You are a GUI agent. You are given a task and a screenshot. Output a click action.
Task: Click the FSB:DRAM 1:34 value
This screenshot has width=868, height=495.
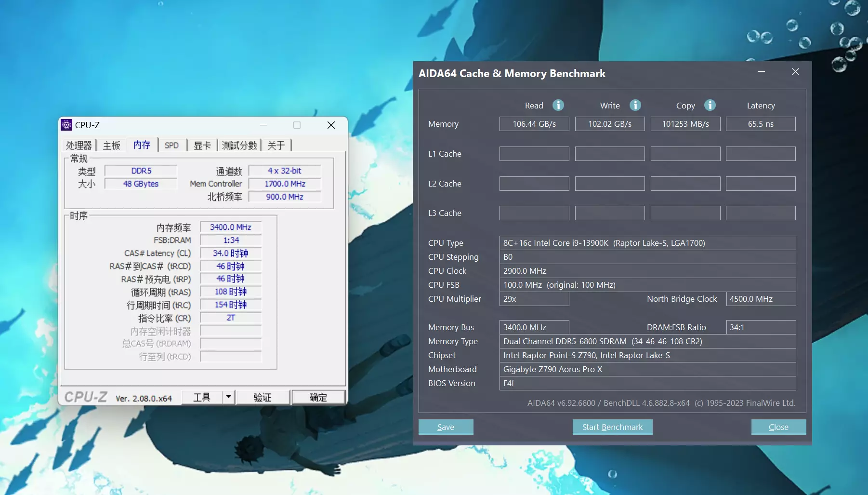[231, 240]
